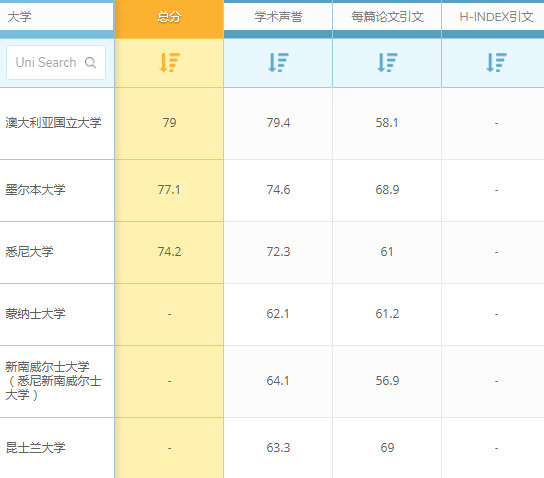Screen dimensions: 544x478
Task: Select the H-INDEX引文 column header
Action: [x=496, y=17]
